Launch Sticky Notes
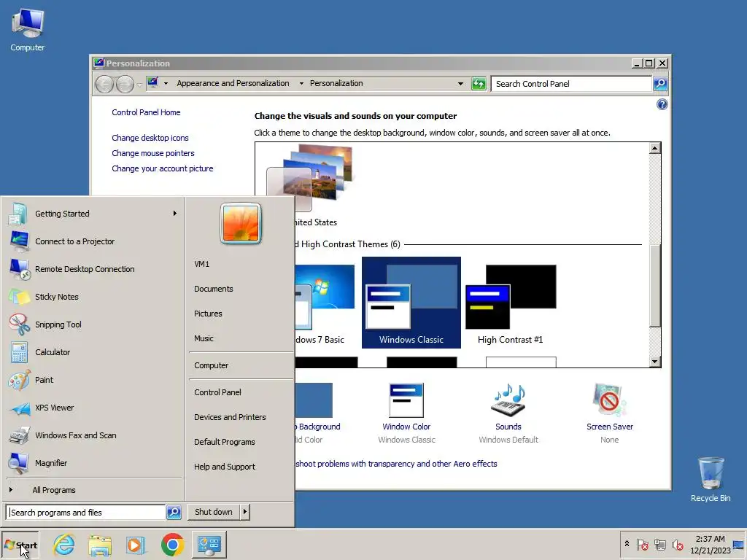747x560 pixels. [93, 297]
